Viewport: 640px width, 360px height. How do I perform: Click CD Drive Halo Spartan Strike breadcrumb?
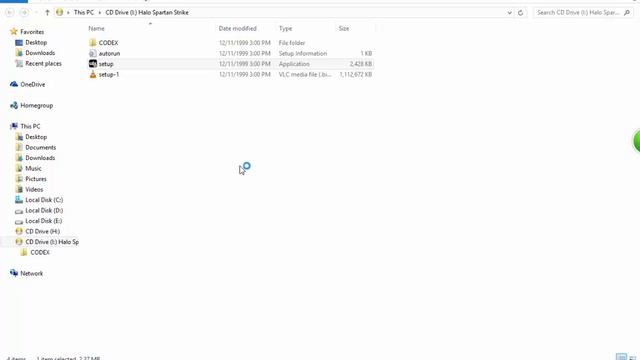147,13
